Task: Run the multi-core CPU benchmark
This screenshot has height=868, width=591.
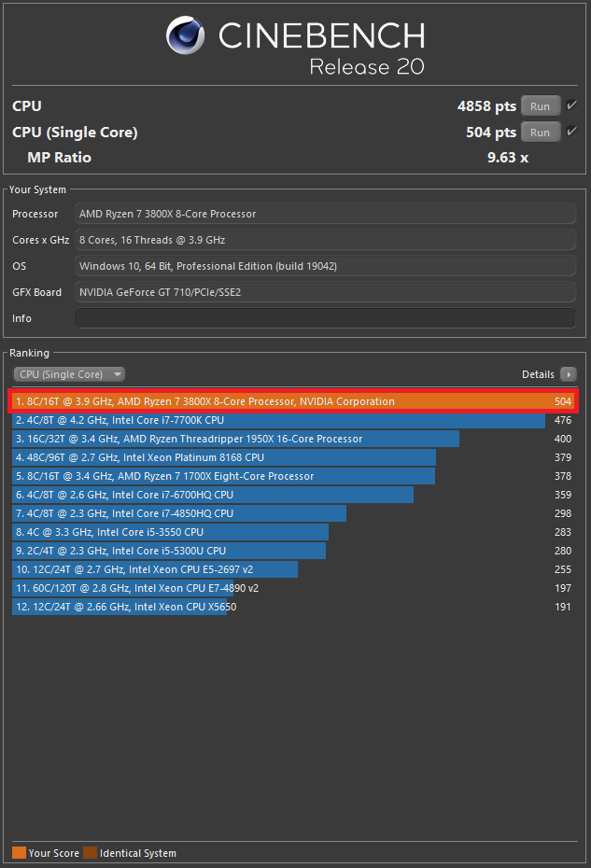Action: 540,106
